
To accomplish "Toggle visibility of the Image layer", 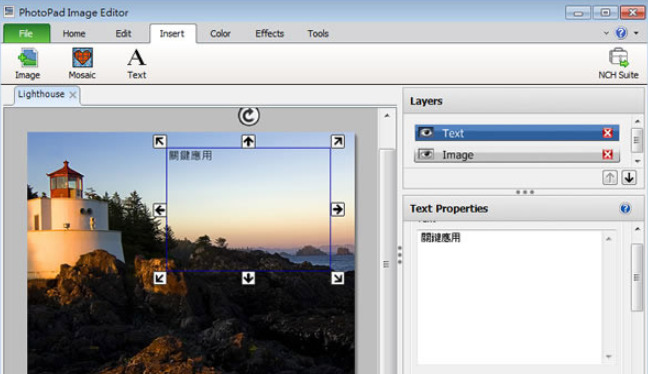I will [426, 155].
